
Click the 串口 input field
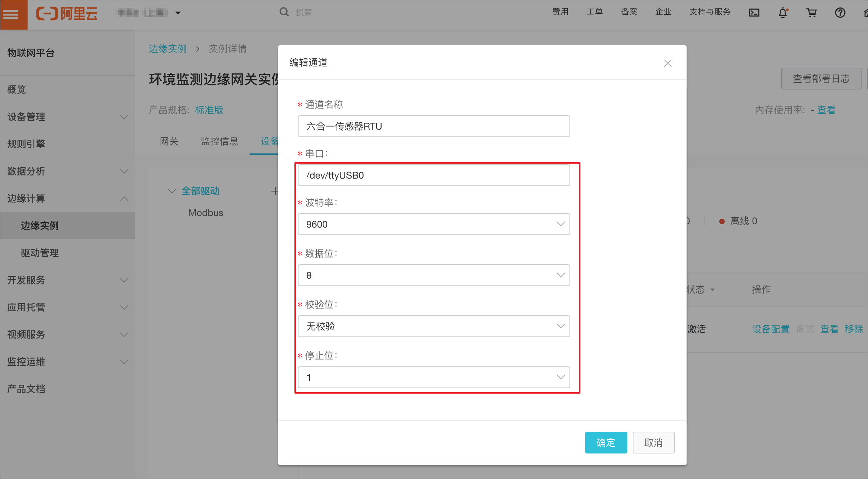(434, 175)
